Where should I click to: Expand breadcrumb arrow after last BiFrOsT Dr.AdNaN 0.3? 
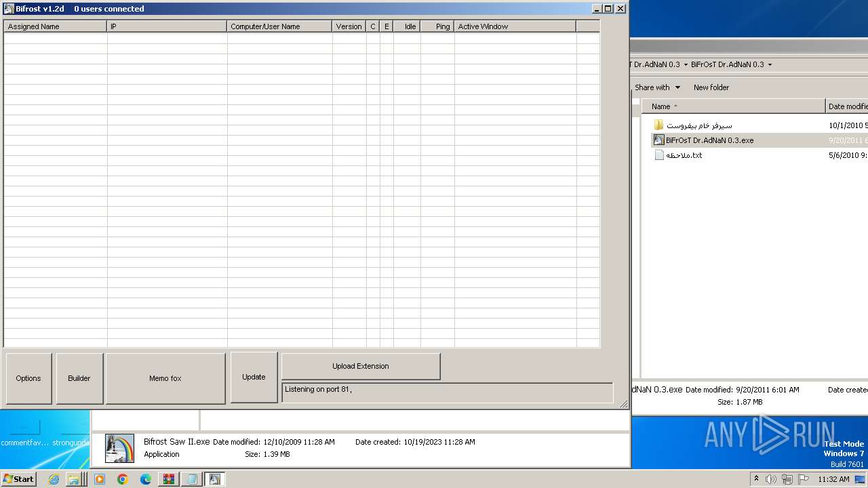pyautogui.click(x=770, y=65)
